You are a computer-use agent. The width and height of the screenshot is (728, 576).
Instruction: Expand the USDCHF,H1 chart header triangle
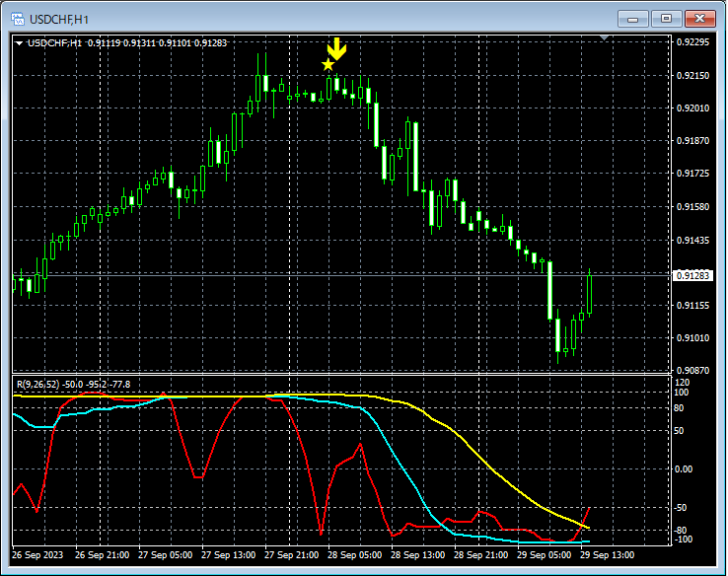tap(19, 43)
